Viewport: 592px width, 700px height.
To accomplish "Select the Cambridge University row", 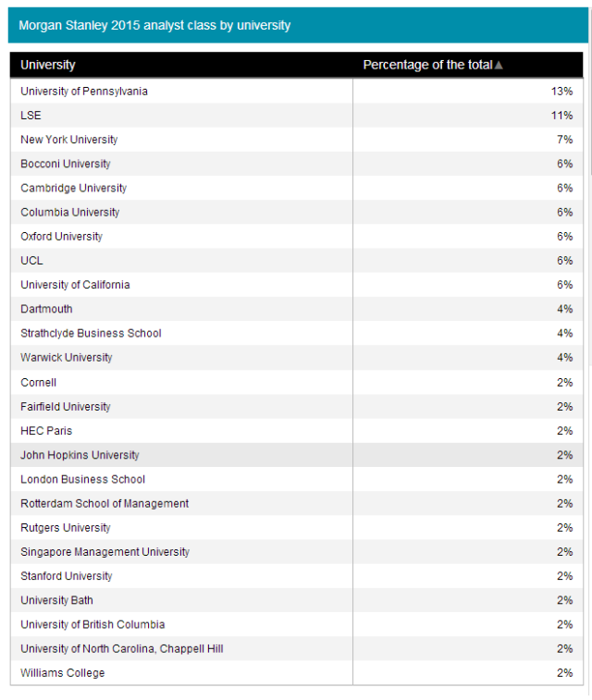I will coord(74,188).
